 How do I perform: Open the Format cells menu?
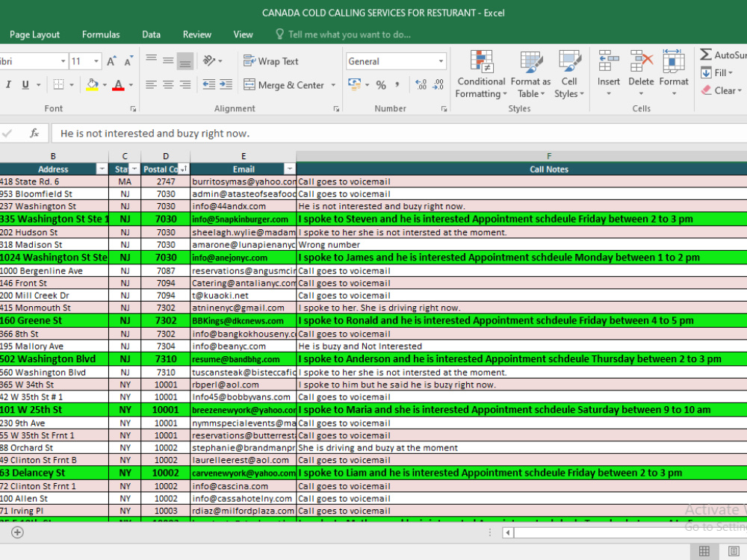point(674,72)
